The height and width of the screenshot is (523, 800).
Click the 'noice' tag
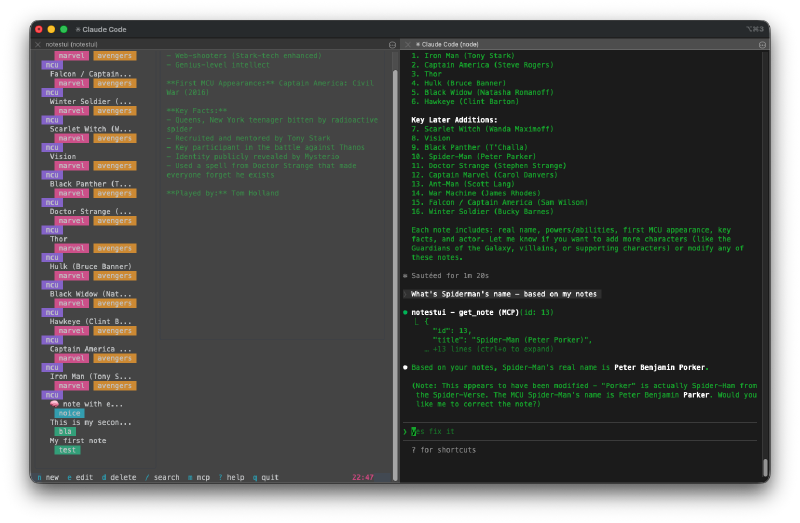click(69, 413)
